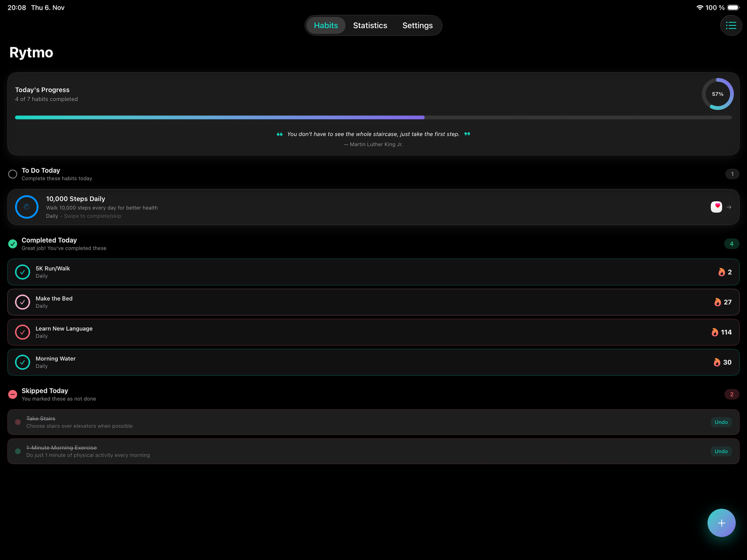Click the staircase motivational quote text
The width and height of the screenshot is (747, 560).
coord(373,134)
